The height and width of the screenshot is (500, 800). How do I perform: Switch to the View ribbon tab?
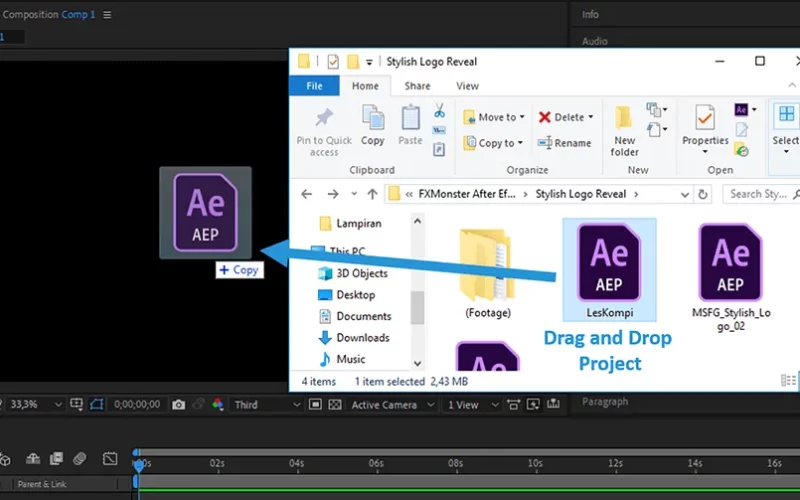click(x=467, y=86)
